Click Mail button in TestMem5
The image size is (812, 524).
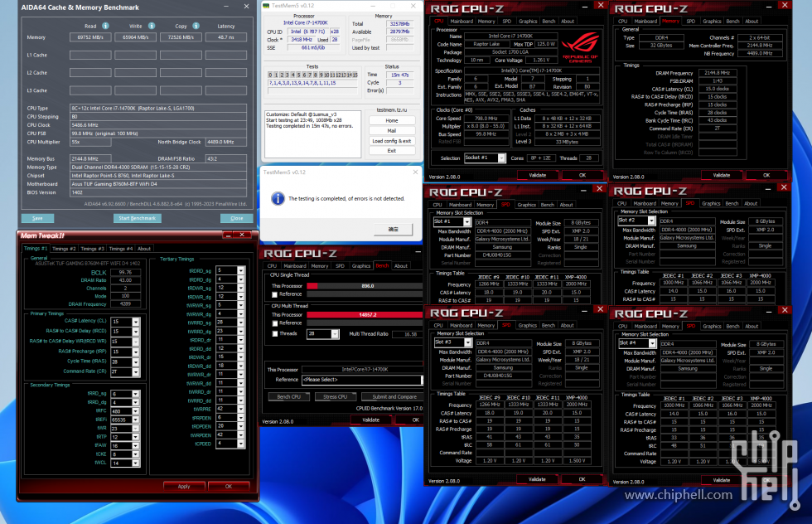coord(391,131)
